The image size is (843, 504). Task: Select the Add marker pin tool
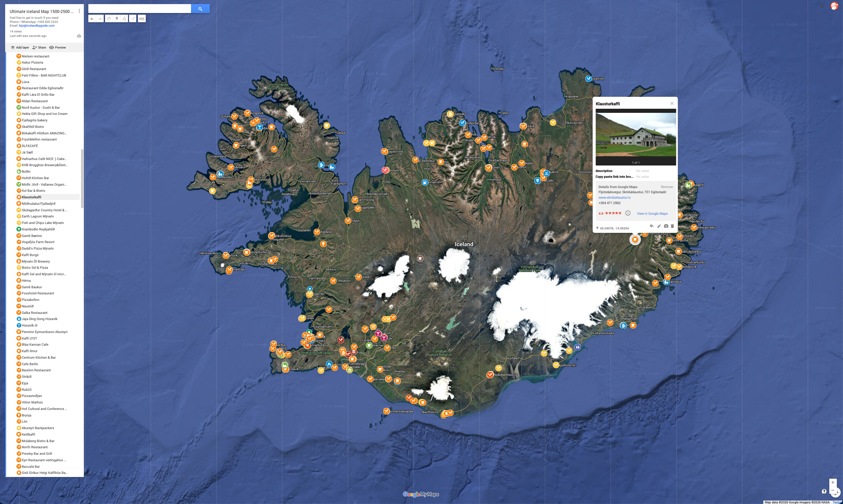coord(117,19)
